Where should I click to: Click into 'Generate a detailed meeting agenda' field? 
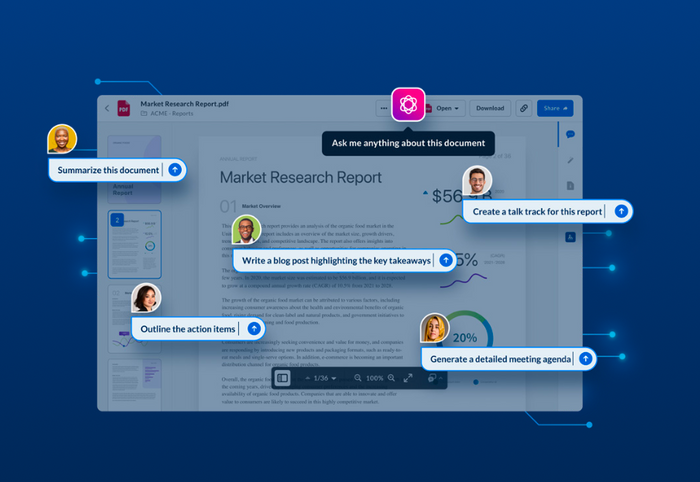click(500, 358)
